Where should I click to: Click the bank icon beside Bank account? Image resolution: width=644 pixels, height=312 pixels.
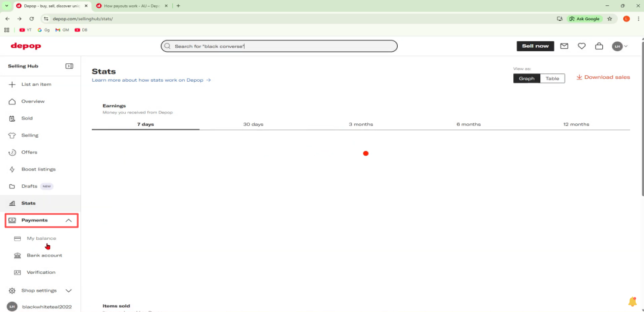click(18, 255)
